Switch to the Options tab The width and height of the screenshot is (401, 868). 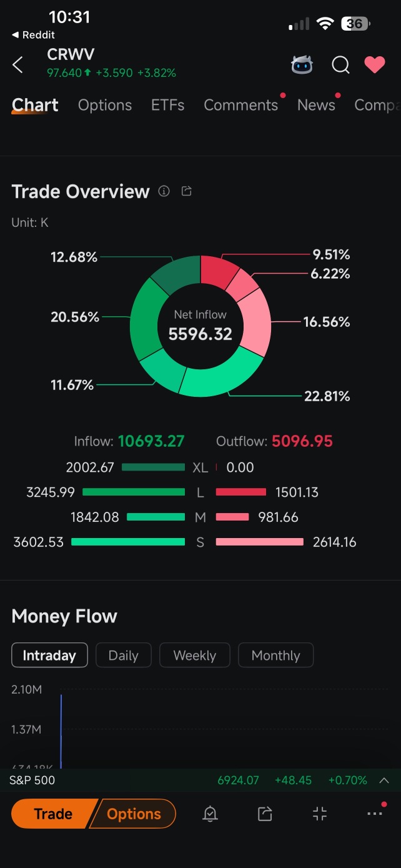click(x=105, y=105)
